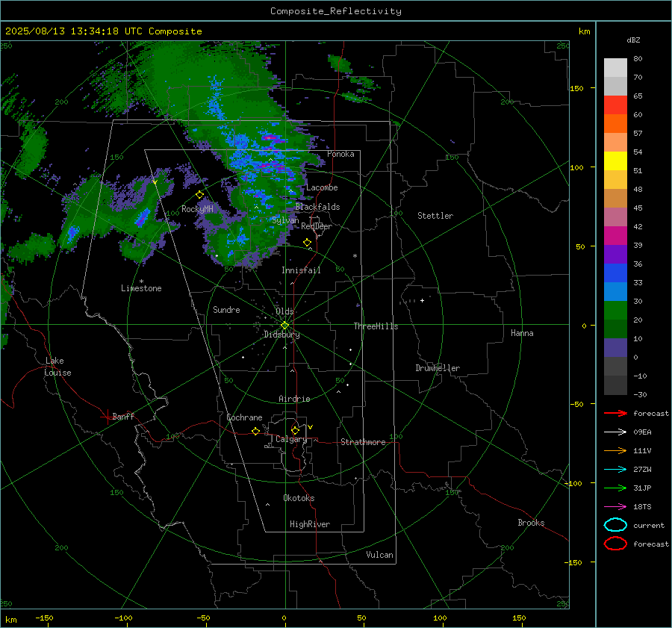Viewport: 672px width, 628px height.
Task: Select the 51 dBZ yellow legend color
Action: click(615, 161)
